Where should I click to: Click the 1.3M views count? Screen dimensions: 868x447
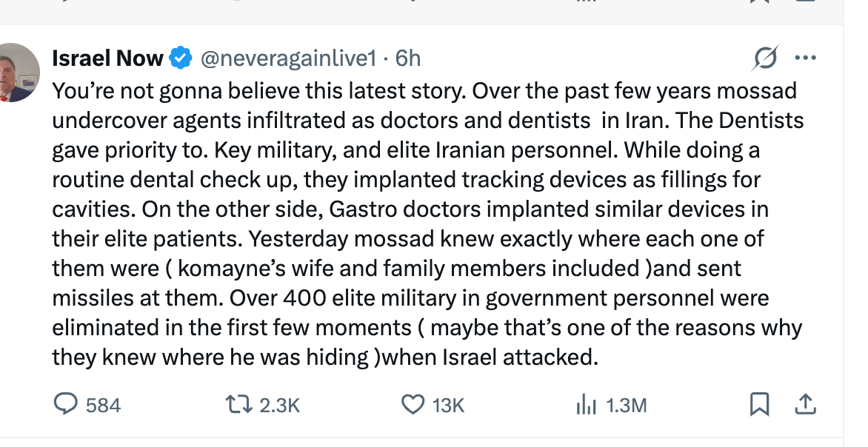pos(626,405)
